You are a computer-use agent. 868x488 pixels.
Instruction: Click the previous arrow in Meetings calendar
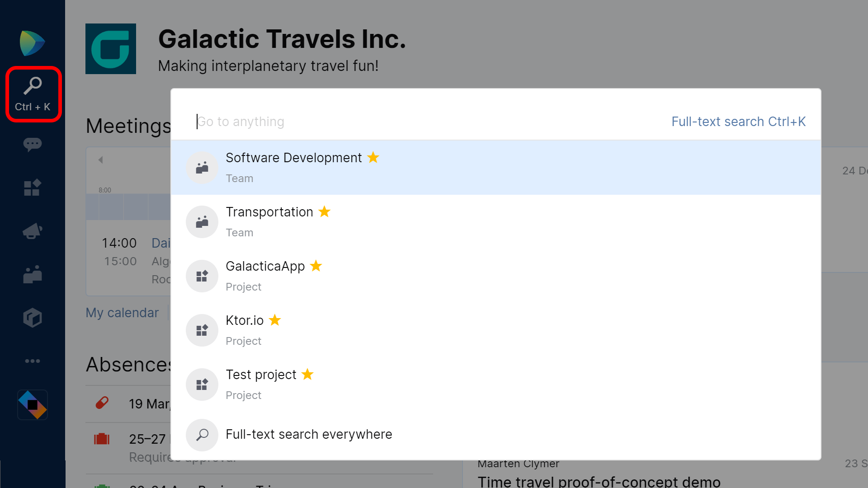point(100,160)
